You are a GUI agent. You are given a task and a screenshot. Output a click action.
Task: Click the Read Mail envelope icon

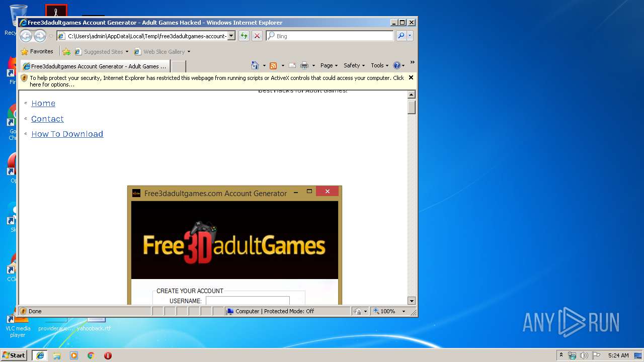pos(292,65)
